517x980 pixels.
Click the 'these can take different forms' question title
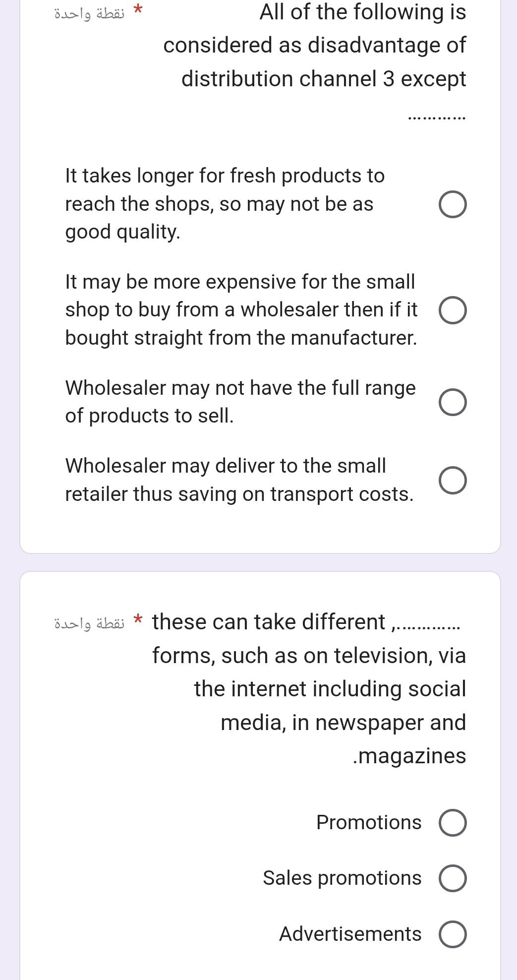pyautogui.click(x=309, y=689)
